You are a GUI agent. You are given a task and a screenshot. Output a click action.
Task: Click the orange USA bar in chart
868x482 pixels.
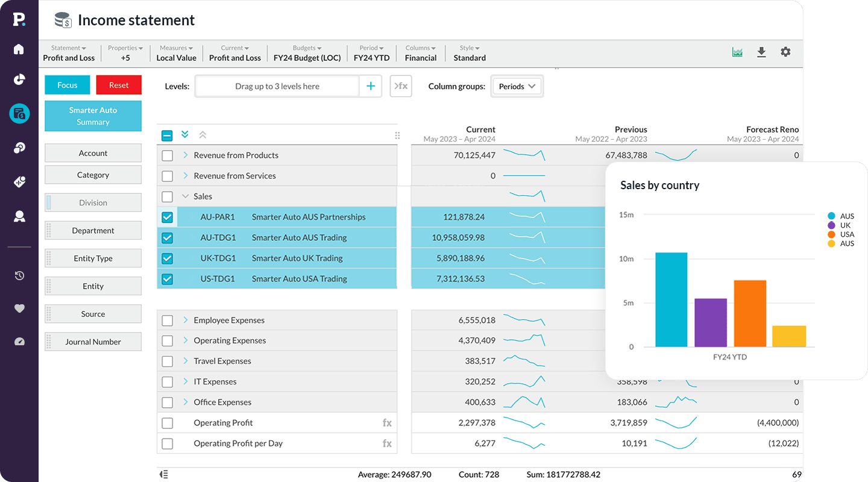click(x=750, y=313)
